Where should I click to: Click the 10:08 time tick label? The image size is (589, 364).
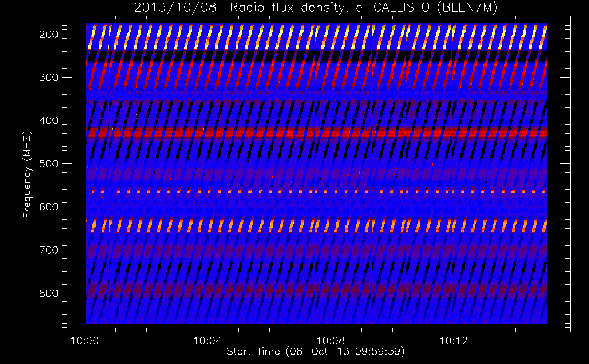pyautogui.click(x=331, y=341)
